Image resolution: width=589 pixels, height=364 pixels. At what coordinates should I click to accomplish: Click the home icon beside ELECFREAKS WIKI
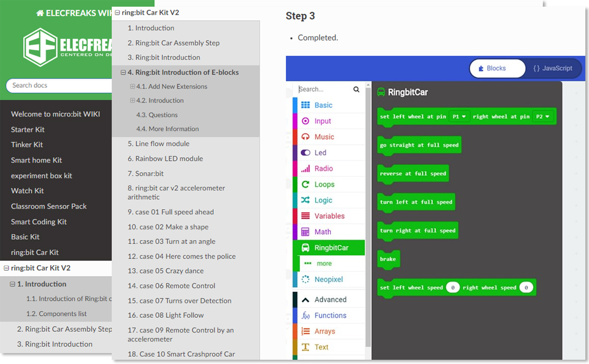(x=40, y=13)
